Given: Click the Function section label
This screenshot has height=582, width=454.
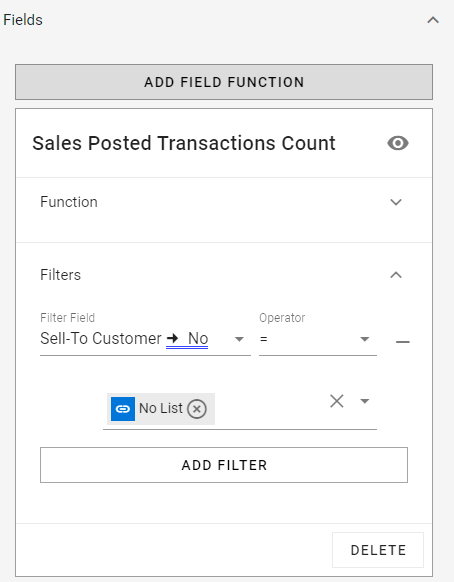Looking at the screenshot, I should point(69,202).
